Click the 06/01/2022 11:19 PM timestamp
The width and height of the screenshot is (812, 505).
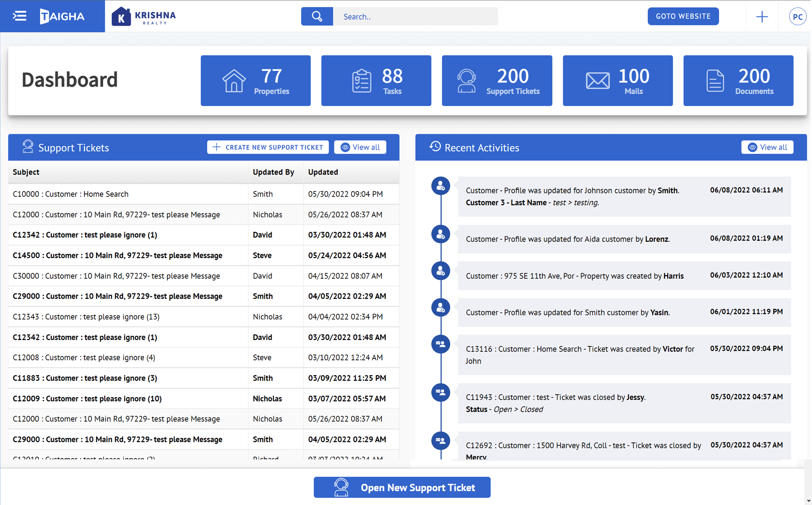(746, 312)
